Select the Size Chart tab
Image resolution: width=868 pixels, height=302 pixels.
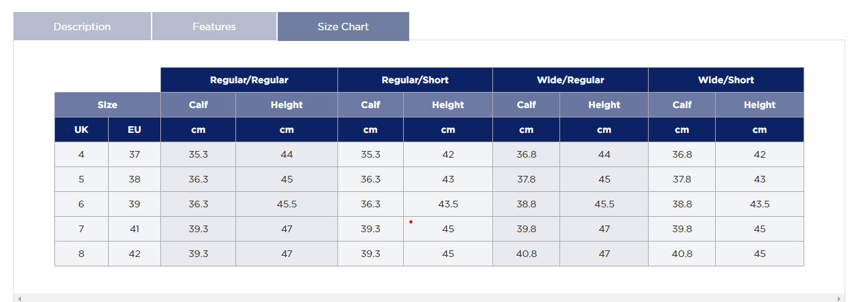[x=343, y=27]
